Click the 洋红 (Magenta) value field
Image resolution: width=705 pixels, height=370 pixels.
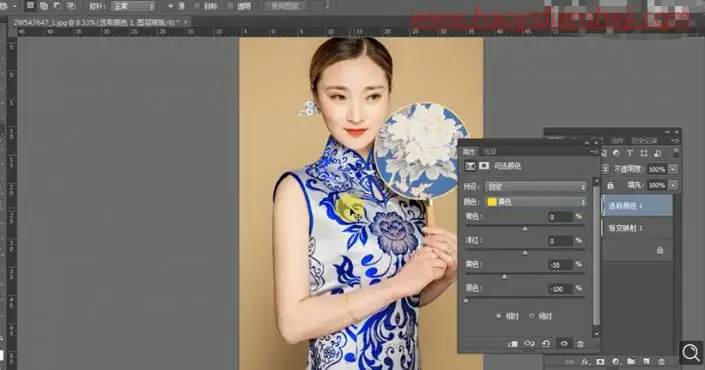tap(560, 241)
